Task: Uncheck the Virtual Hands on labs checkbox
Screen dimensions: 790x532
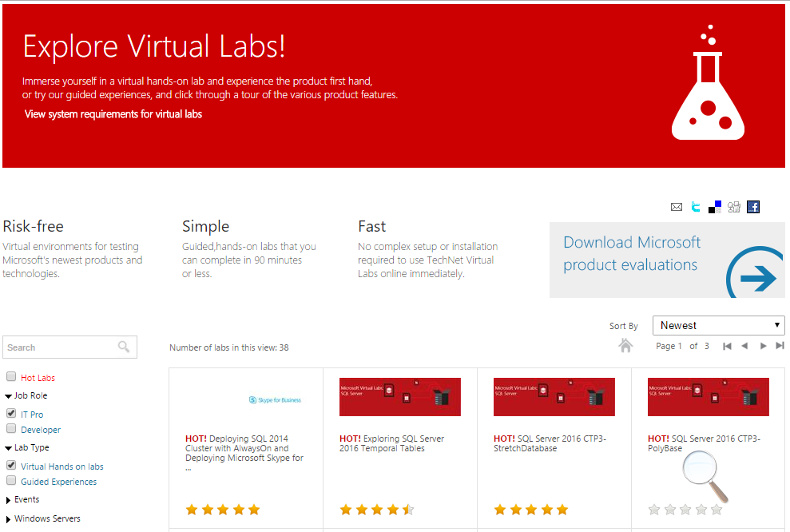Action: point(11,465)
